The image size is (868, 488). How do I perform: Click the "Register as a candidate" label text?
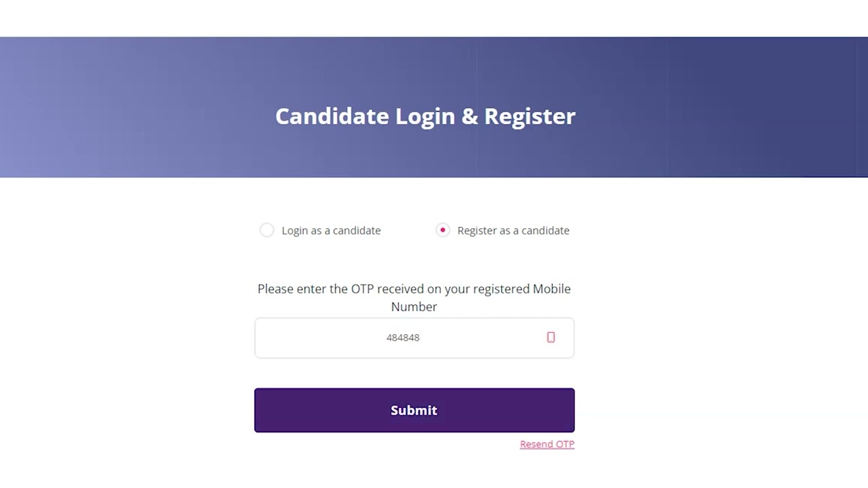click(x=513, y=230)
